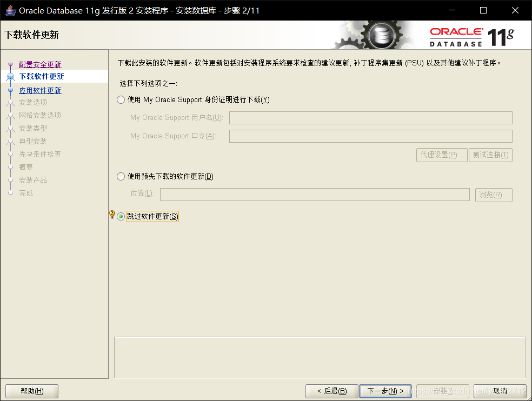Open the 应用软件更新 step link
The width and height of the screenshot is (532, 401).
40,91
